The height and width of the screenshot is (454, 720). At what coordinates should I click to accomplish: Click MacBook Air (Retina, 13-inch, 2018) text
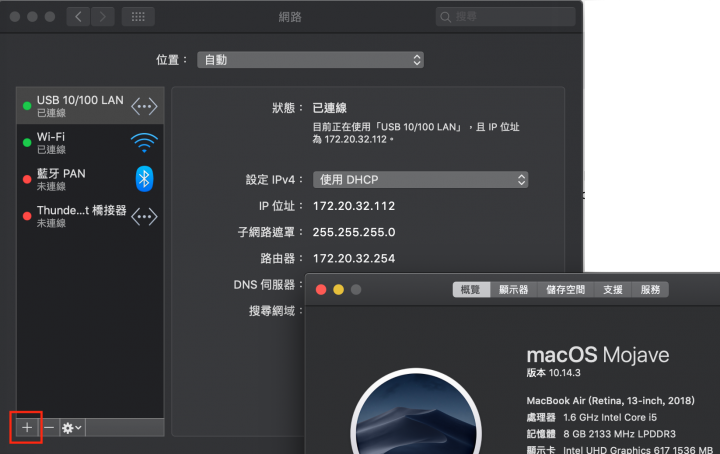610,401
